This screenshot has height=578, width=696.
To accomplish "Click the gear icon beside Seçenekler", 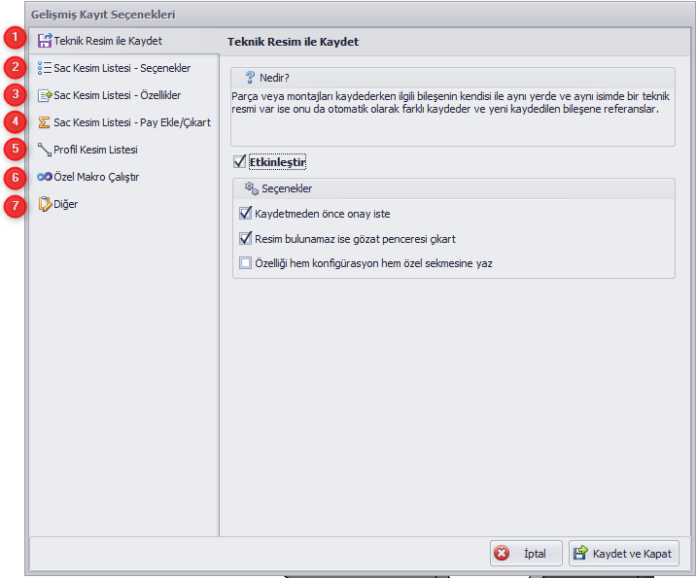I will (x=251, y=188).
